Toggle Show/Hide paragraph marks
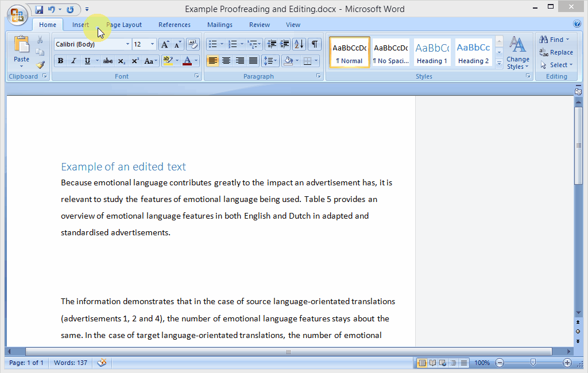588x373 pixels. click(x=314, y=44)
